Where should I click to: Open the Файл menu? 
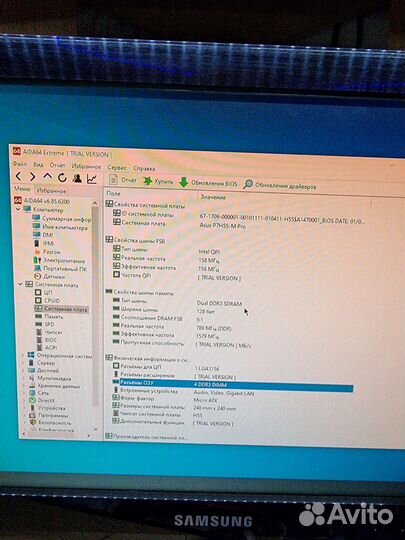(20, 164)
